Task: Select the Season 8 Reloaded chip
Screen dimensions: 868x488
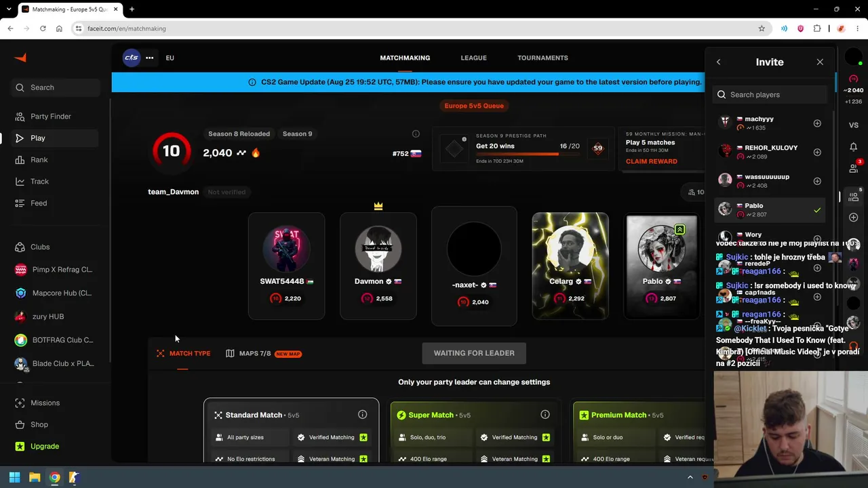Action: click(239, 134)
